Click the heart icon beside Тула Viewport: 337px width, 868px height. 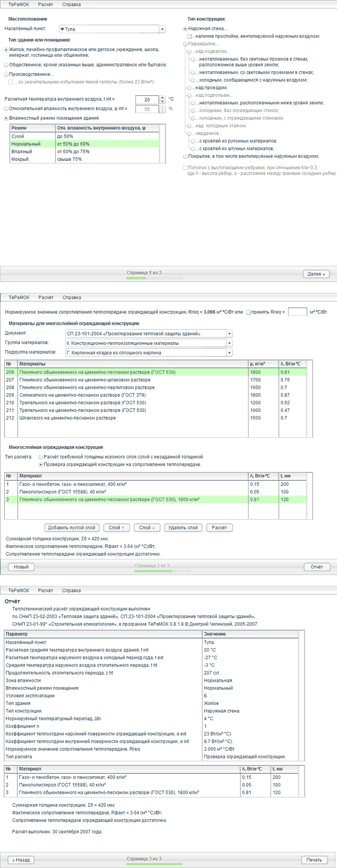62,29
